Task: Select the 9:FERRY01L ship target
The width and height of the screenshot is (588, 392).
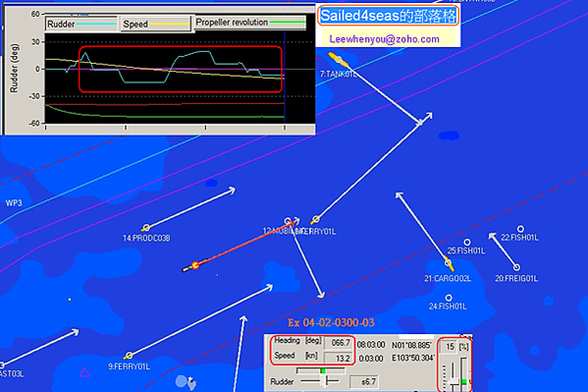Action: pyautogui.click(x=129, y=356)
